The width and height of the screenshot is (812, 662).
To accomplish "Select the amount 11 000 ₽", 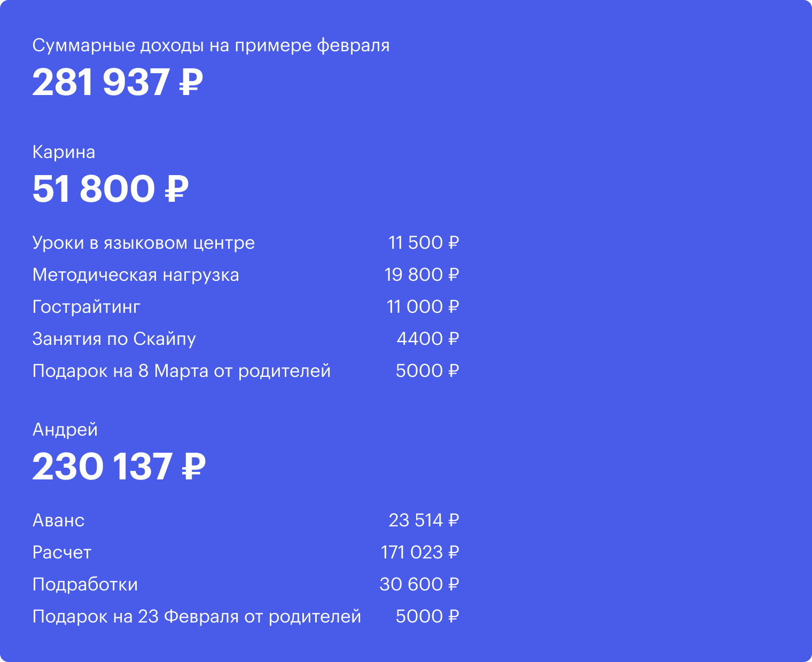I will coord(423,307).
